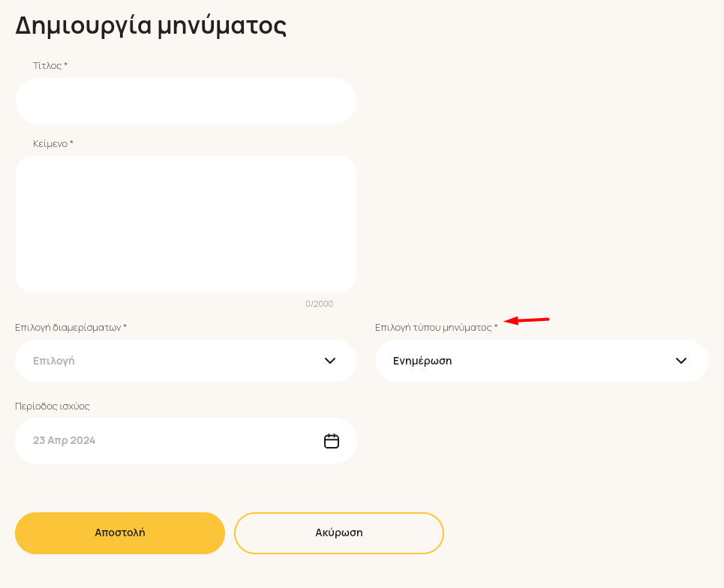The height and width of the screenshot is (588, 724).
Task: Select the Επιλογή τύπου μηνύματος label
Action: [437, 327]
